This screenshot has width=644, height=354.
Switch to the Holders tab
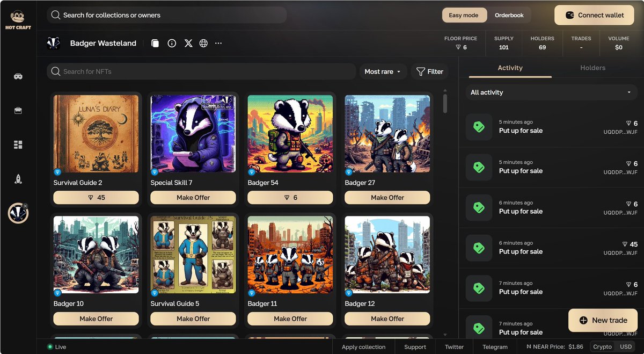click(592, 68)
